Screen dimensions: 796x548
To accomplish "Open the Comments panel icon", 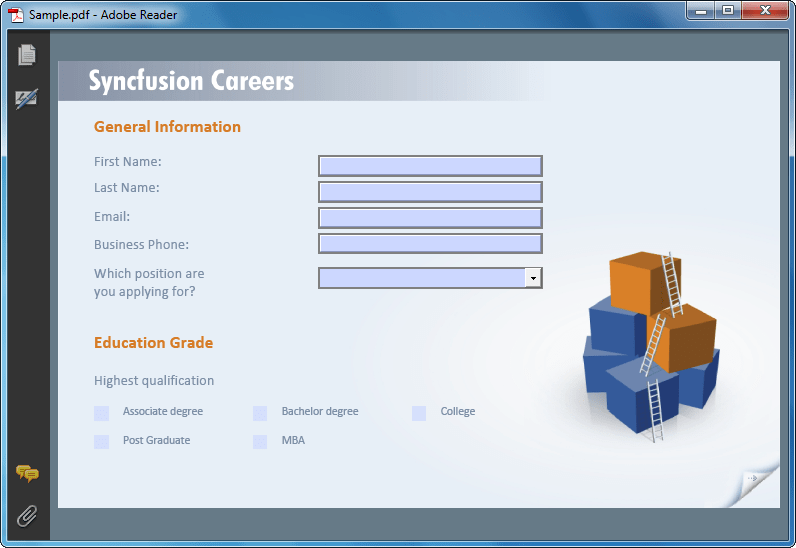I will (27, 473).
